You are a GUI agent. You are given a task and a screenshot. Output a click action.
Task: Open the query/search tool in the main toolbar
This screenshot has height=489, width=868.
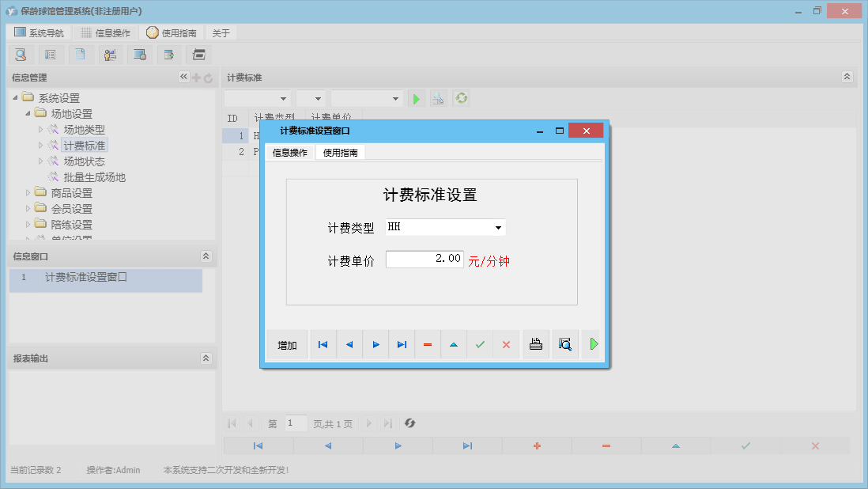click(20, 54)
